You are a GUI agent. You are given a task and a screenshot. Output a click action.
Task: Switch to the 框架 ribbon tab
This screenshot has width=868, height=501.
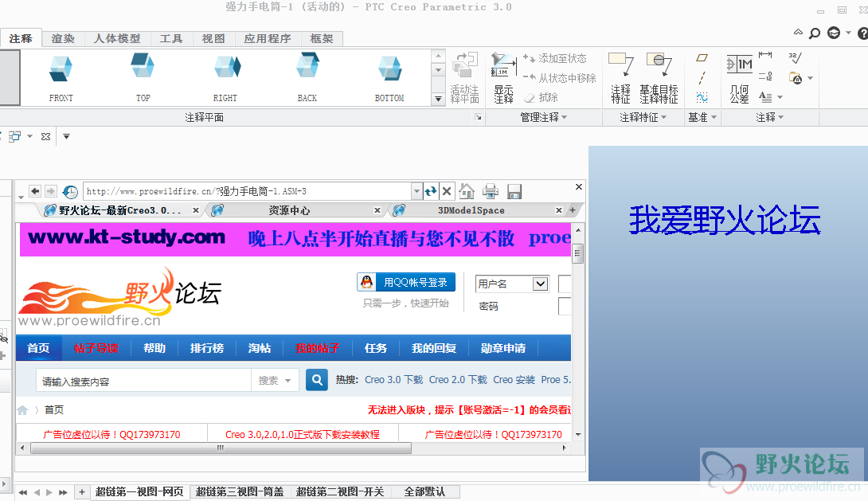tap(322, 39)
